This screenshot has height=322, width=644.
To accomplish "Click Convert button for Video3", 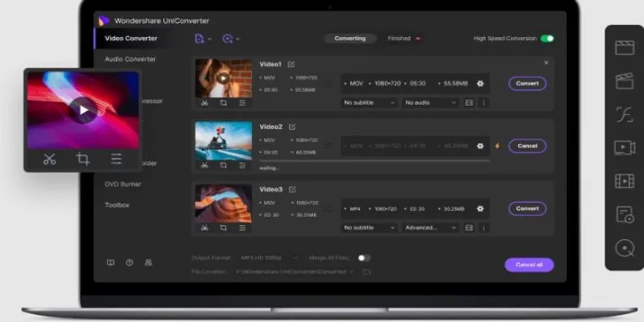I will click(x=527, y=208).
